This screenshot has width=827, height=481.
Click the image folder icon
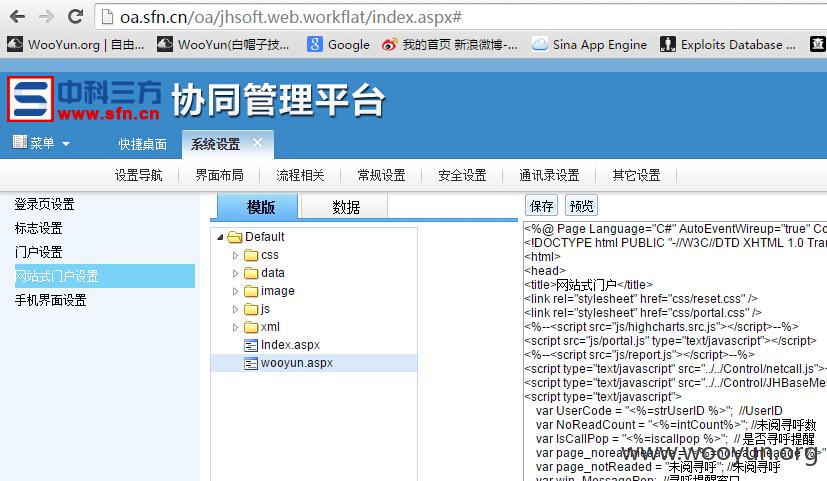click(251, 291)
